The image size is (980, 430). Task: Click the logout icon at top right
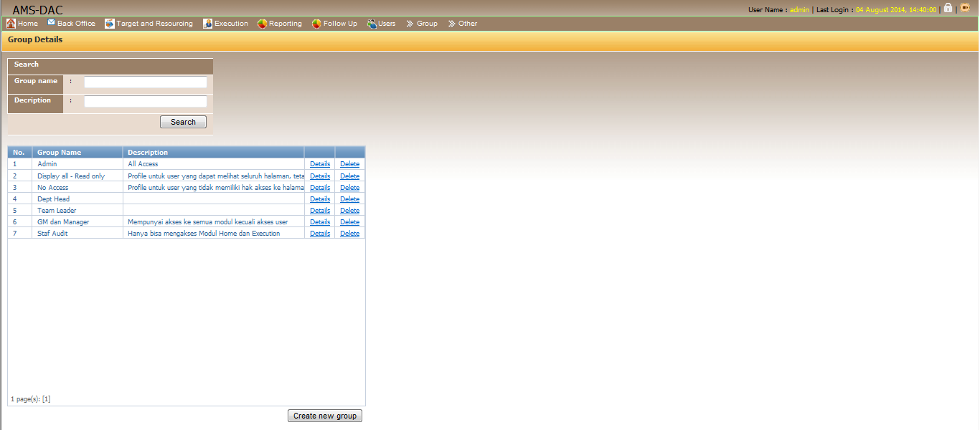coord(965,8)
